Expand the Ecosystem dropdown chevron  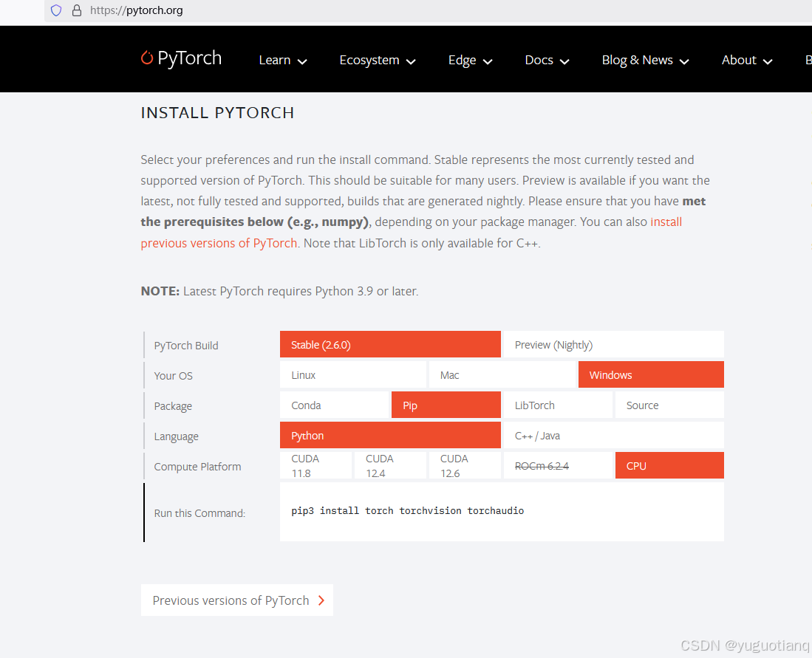click(412, 61)
